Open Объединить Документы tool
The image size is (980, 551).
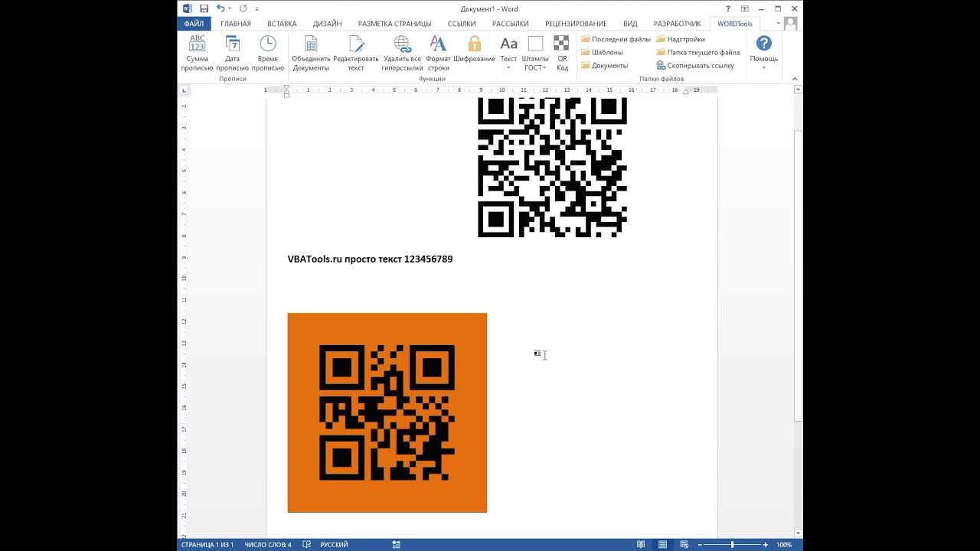[311, 54]
